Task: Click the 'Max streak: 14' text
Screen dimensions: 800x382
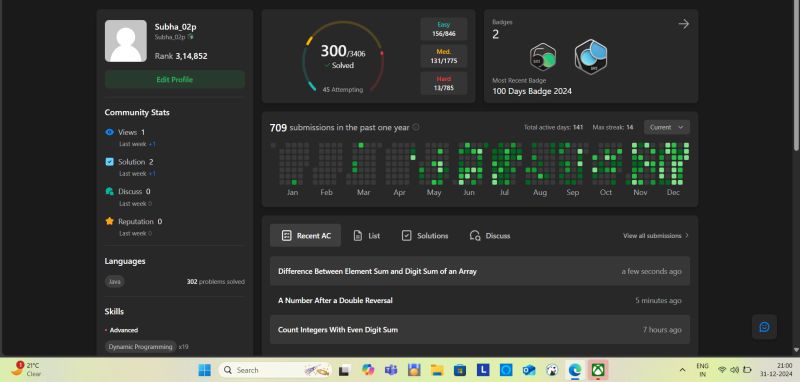Action: point(613,127)
